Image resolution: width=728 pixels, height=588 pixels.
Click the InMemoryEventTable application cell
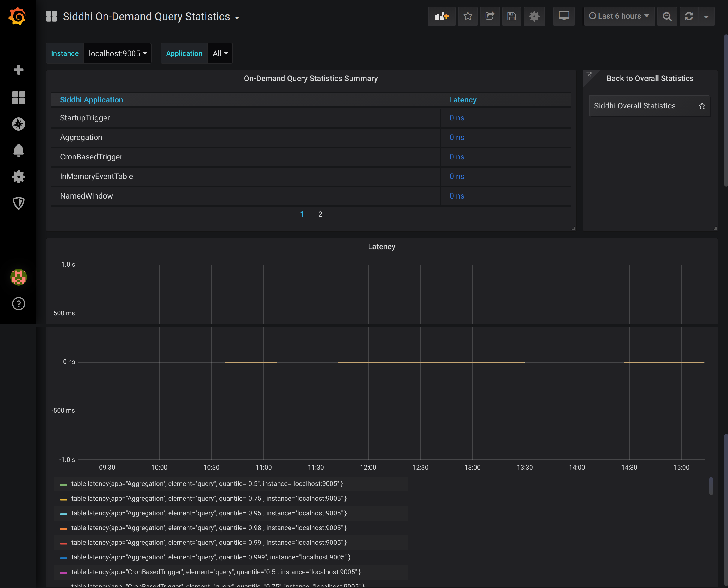point(245,176)
